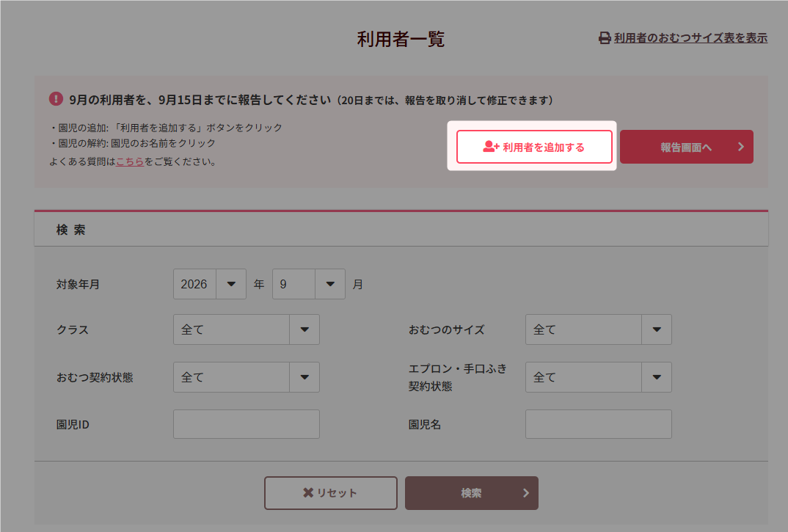Expand the クラス dropdown

(247, 329)
